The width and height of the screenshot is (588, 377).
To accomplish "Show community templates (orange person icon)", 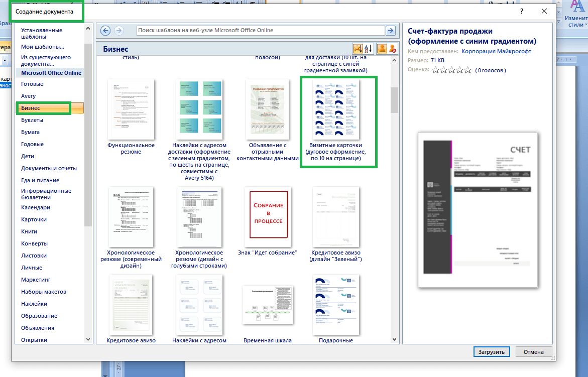I will tap(382, 49).
